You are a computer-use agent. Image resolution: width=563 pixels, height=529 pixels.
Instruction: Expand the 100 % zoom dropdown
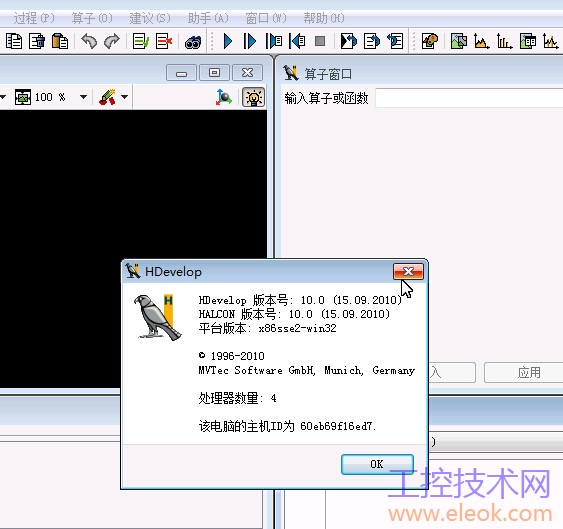point(83,97)
